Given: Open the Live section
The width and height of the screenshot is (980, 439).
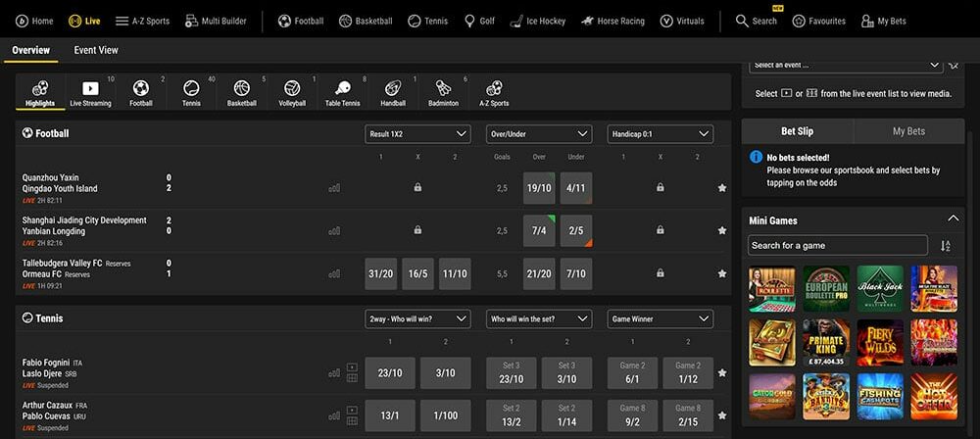Looking at the screenshot, I should pos(84,21).
